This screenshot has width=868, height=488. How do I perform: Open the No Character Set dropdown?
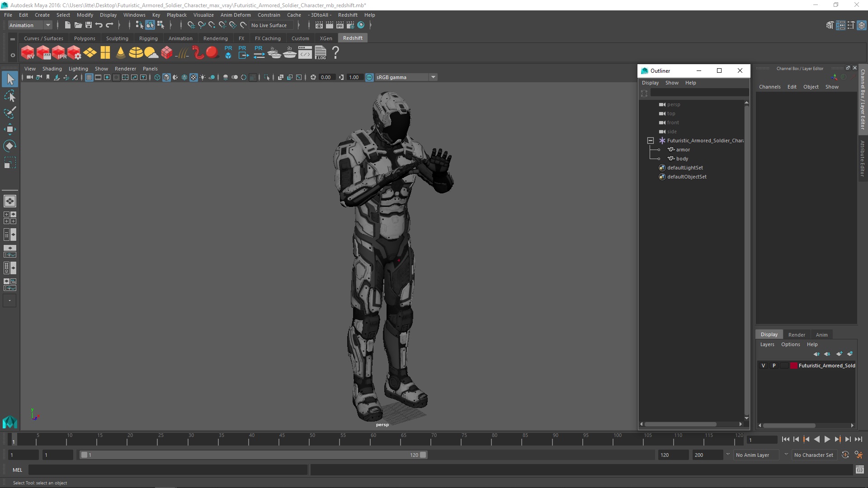tap(816, 455)
